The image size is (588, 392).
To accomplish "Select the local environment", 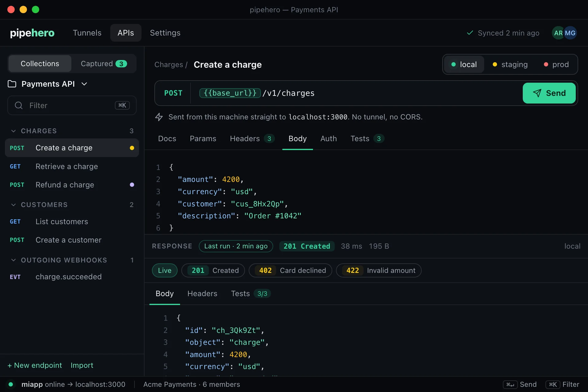I will coord(464,64).
